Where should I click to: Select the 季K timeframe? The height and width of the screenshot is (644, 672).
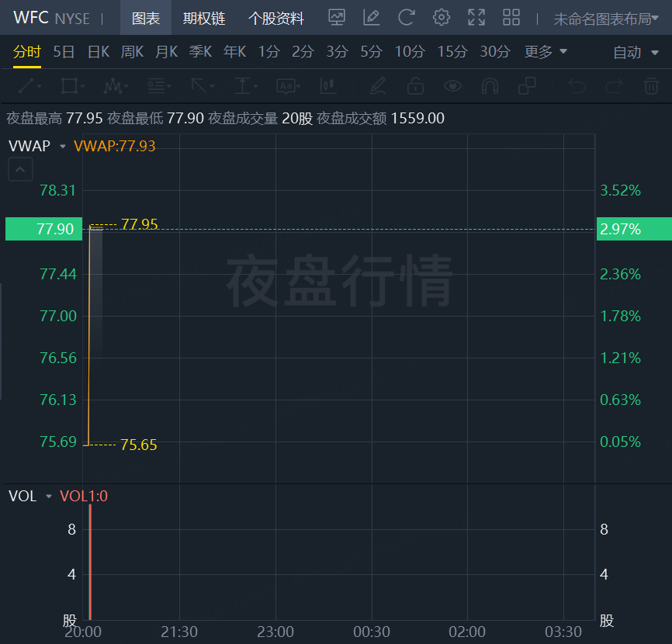[x=200, y=52]
